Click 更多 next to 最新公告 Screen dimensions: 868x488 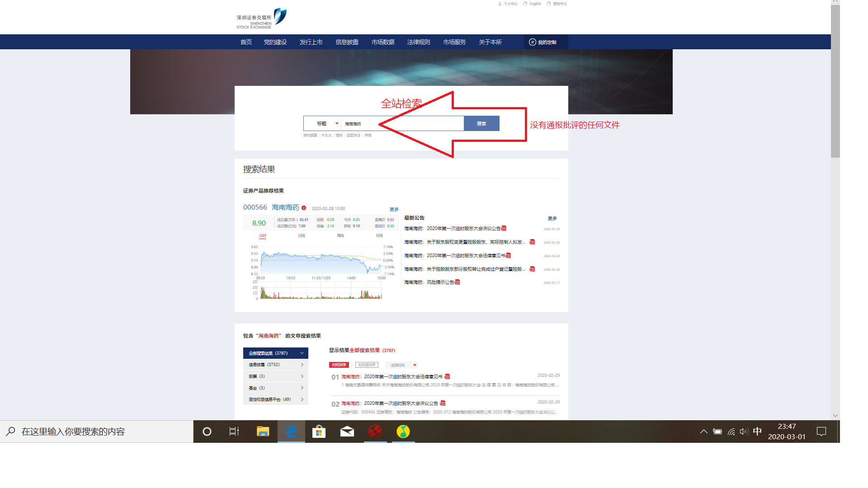pos(552,218)
